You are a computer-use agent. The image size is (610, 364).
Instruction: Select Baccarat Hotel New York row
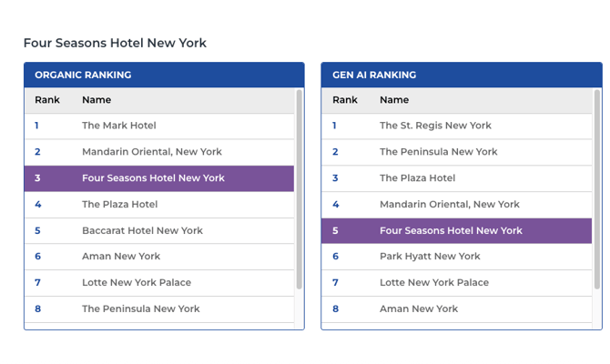[142, 231]
